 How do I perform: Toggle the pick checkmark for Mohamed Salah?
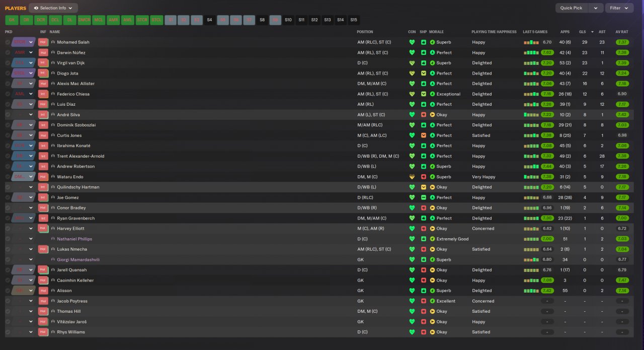[x=8, y=42]
